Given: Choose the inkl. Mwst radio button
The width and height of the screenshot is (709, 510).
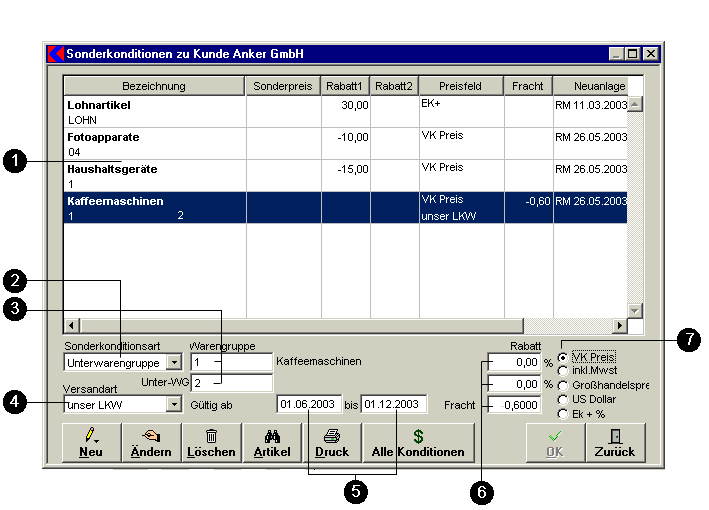Looking at the screenshot, I should (564, 371).
